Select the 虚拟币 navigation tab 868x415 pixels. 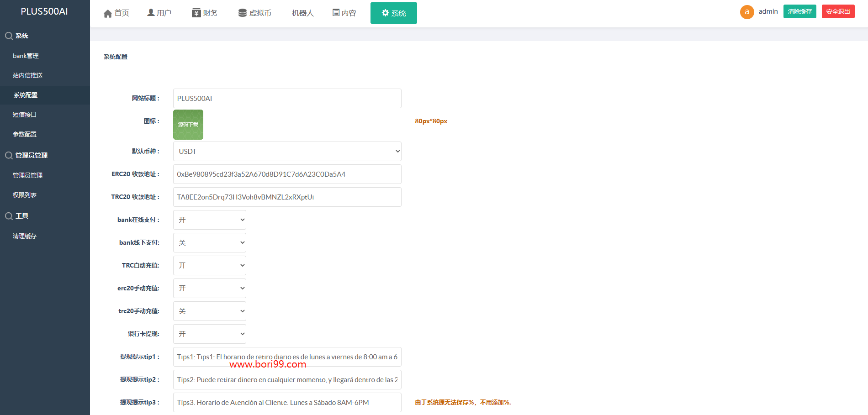coord(255,13)
